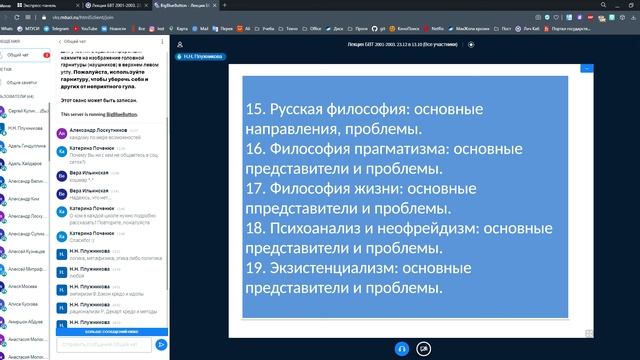Open the Новости bookmark

click(x=114, y=29)
